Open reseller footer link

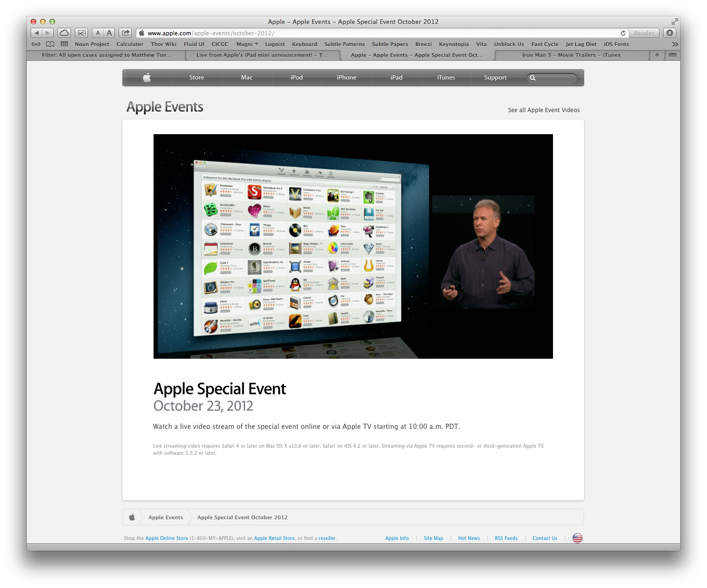(327, 538)
